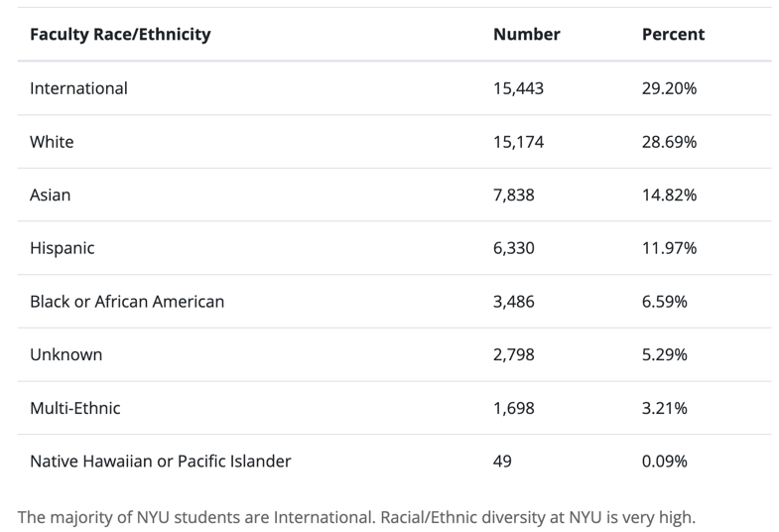This screenshot has height=532, width=779.
Task: Select the International row label
Action: [x=78, y=88]
